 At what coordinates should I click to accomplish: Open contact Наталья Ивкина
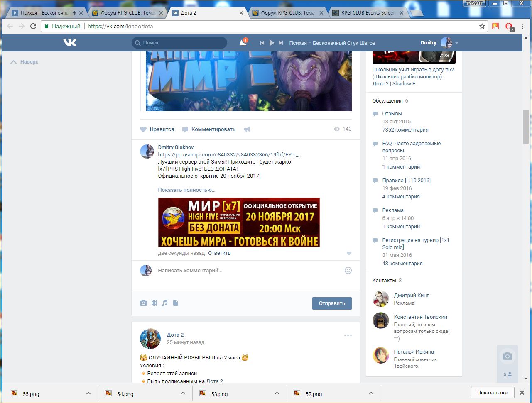pos(414,352)
